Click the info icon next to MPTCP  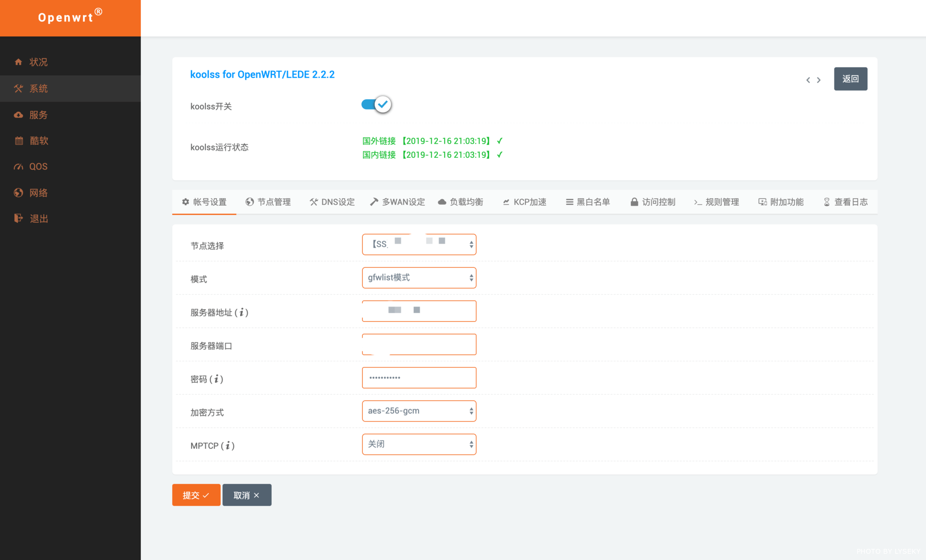[228, 446]
